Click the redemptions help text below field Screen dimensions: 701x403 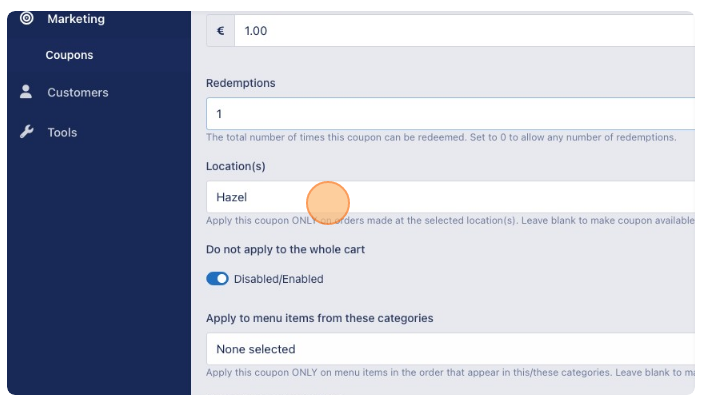[441, 137]
